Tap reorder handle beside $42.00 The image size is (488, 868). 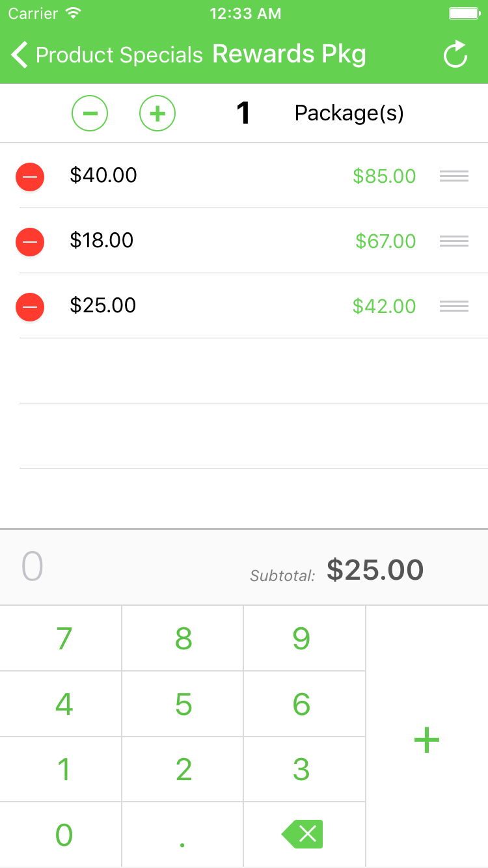[454, 306]
